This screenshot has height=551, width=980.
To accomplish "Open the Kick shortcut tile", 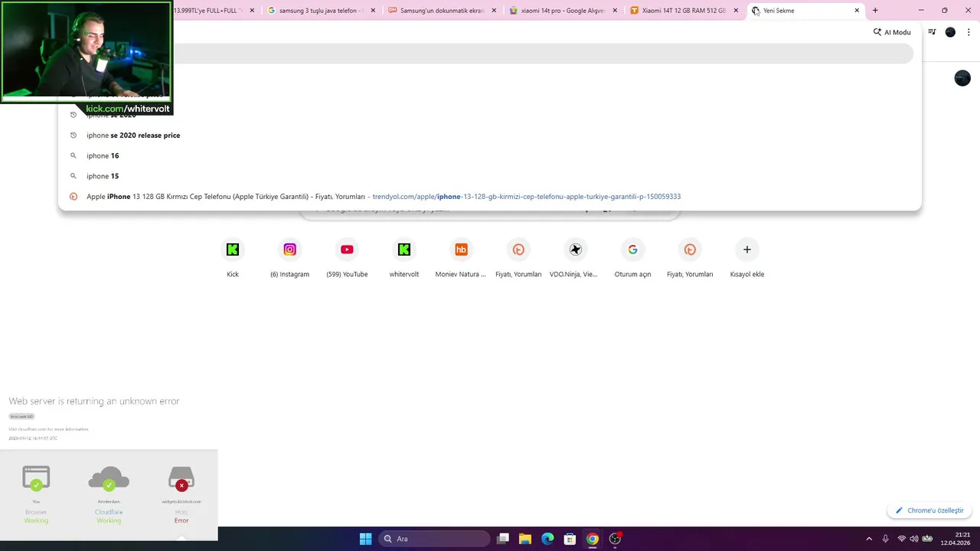I will 233,259.
